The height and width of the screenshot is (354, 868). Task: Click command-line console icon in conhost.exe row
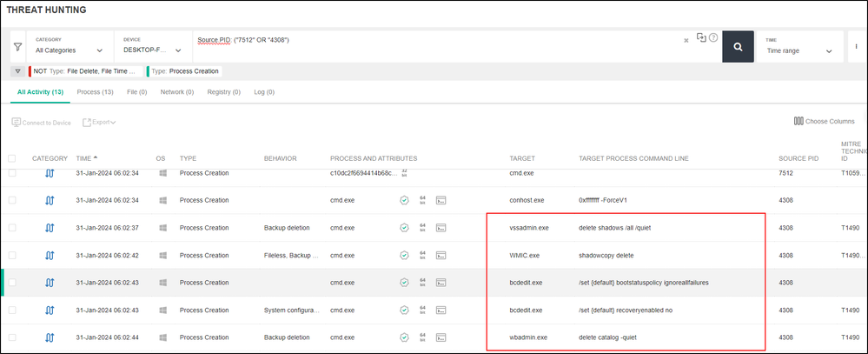click(441, 200)
